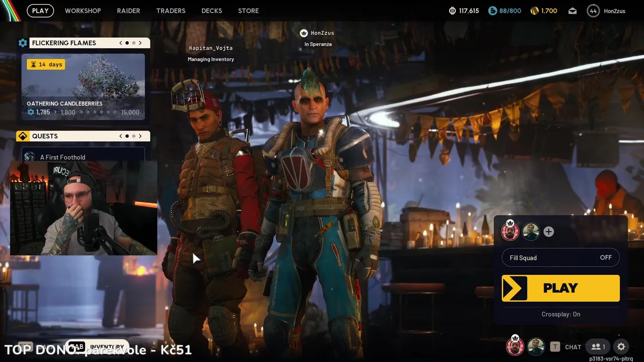Click the HonZzus name label above character

(323, 33)
